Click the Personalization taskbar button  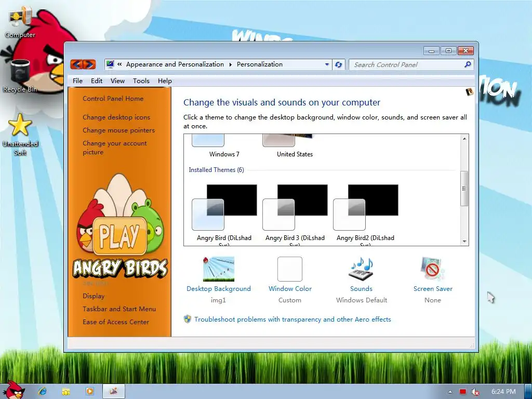pyautogui.click(x=113, y=391)
